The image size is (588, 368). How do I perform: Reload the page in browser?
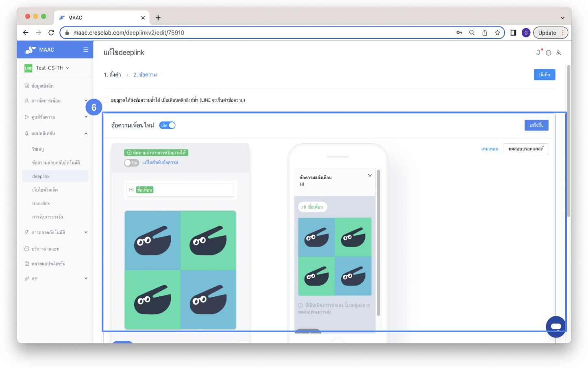tap(51, 33)
